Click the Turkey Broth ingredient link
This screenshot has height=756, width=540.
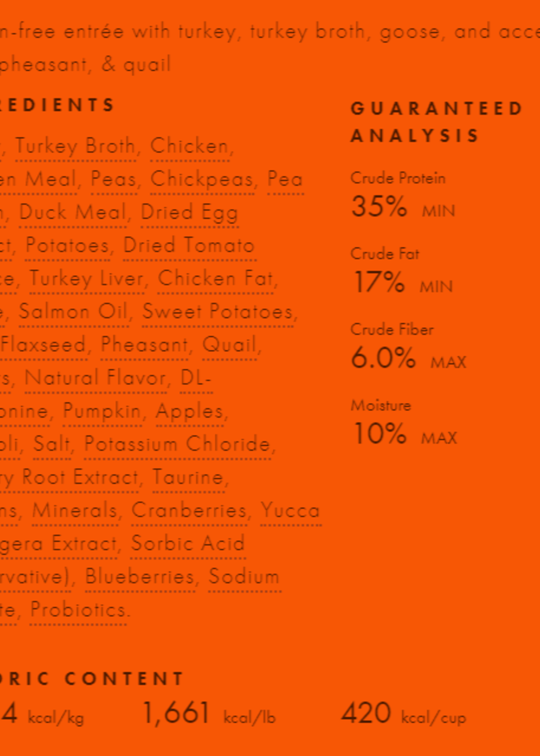tap(76, 147)
